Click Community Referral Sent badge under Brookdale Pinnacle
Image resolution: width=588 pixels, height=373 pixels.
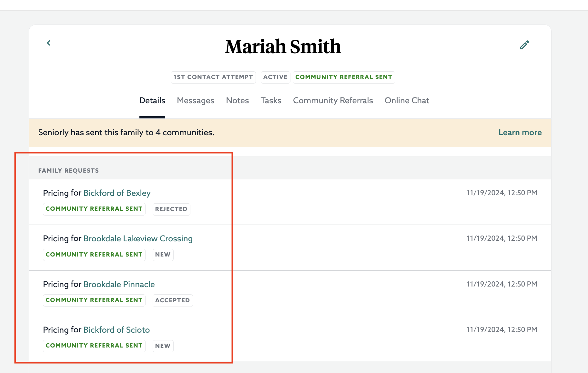94,300
